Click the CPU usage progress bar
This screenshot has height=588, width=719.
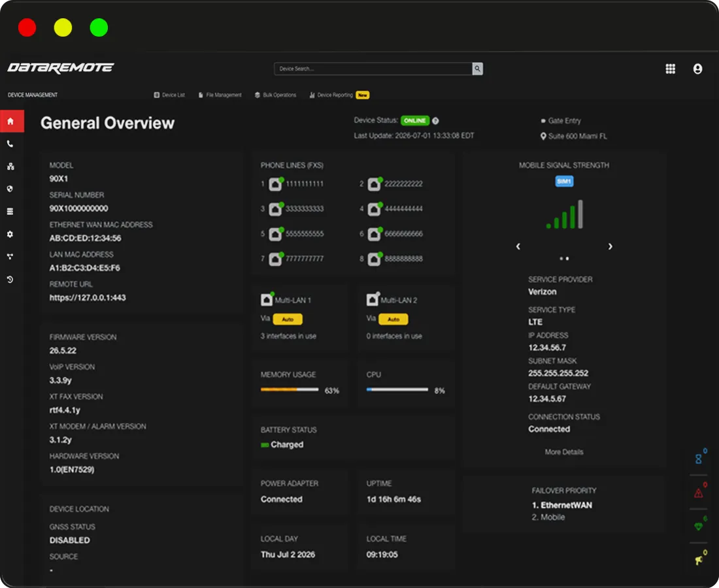coord(397,389)
